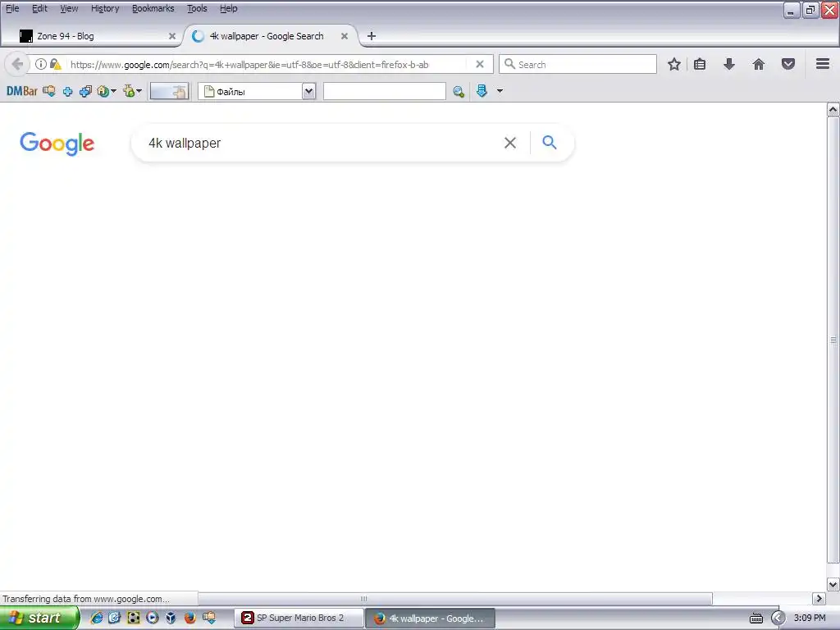Open the Файлы combo box dropdown arrow
840x630 pixels.
click(308, 92)
